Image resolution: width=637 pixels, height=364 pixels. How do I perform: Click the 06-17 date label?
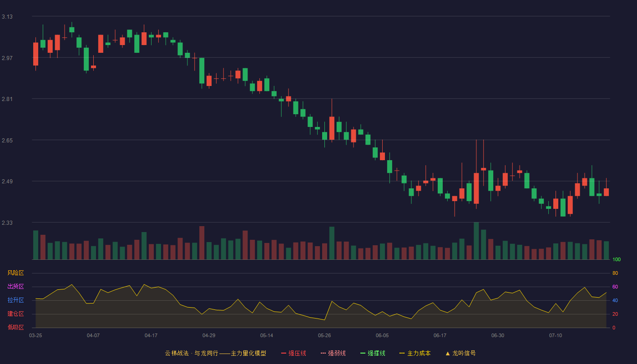pos(440,335)
